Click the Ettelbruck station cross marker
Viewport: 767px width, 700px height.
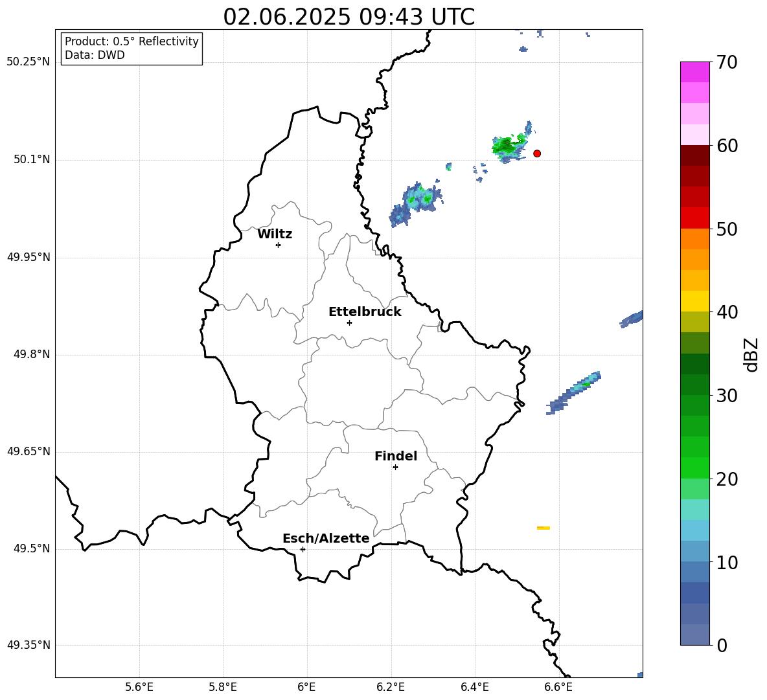pos(349,322)
